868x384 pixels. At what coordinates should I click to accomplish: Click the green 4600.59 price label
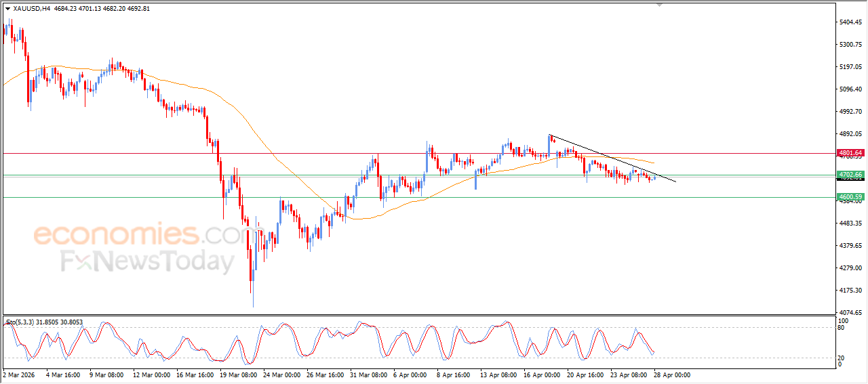850,197
